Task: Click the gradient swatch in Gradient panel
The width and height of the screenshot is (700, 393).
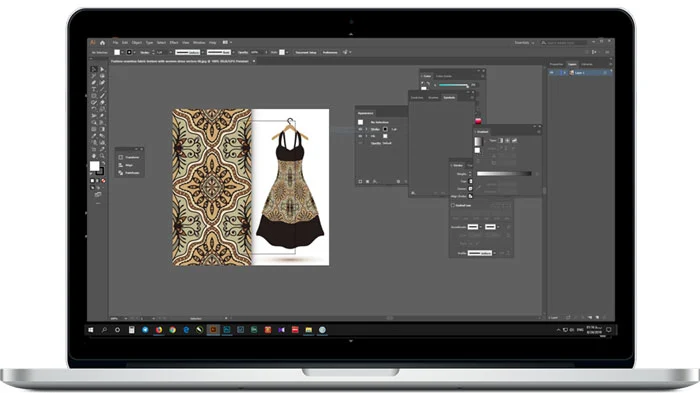Action: click(x=478, y=141)
